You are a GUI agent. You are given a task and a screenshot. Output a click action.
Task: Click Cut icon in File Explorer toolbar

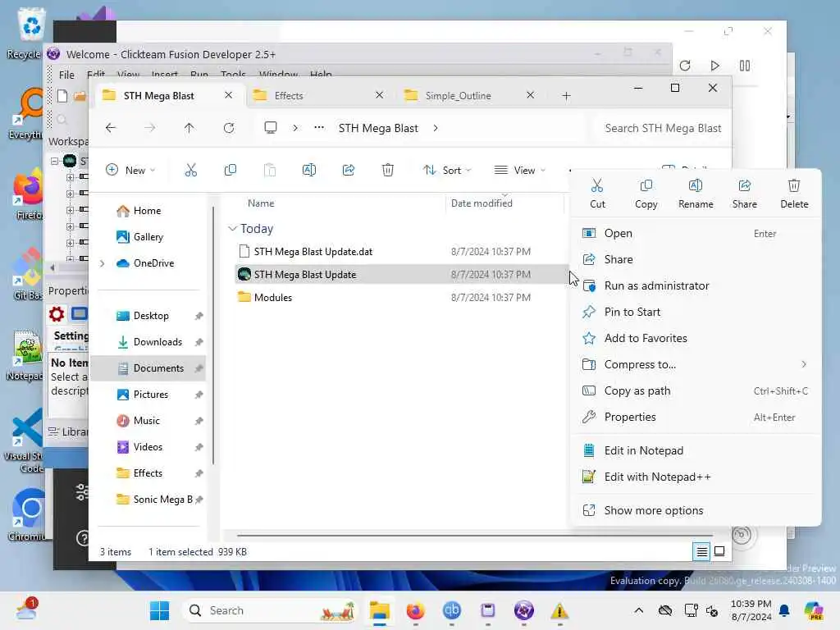click(190, 171)
